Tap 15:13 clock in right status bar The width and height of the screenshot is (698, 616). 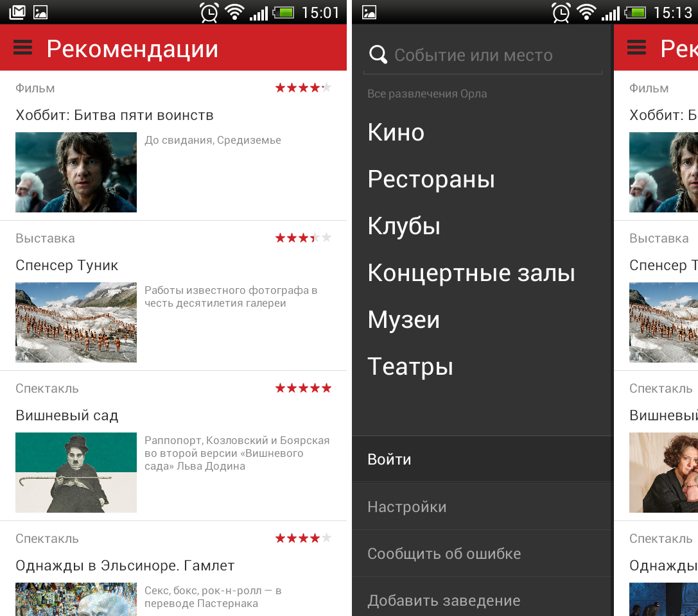coord(672,12)
